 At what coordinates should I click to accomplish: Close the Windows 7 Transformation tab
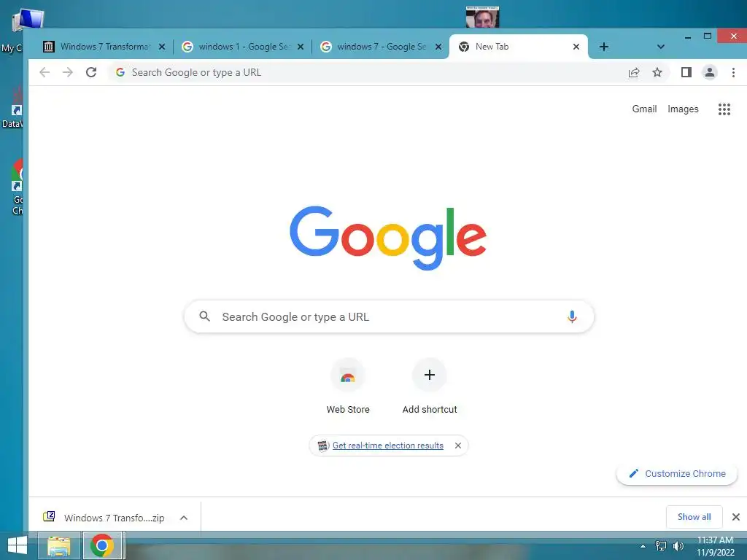pyautogui.click(x=162, y=47)
